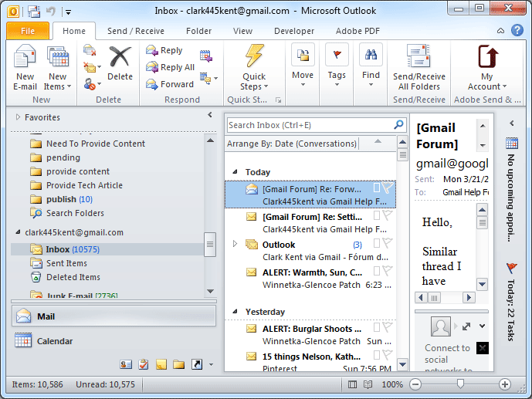Zoom in with the plus button
This screenshot has width=532, height=399.
[505, 384]
